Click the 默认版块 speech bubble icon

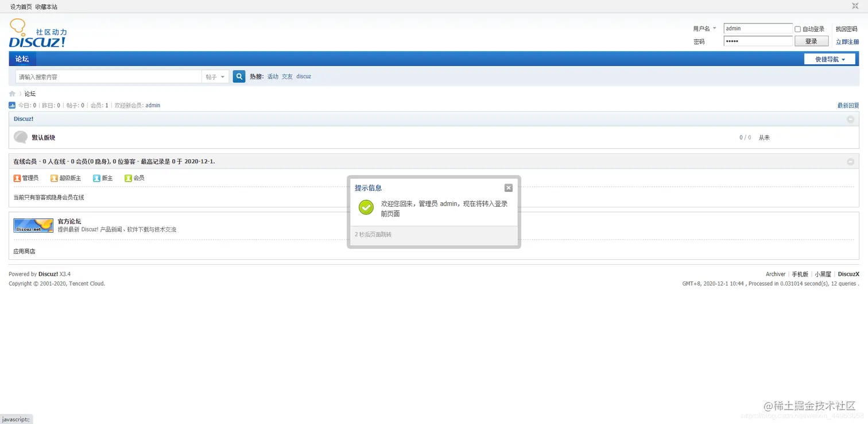[x=21, y=137]
